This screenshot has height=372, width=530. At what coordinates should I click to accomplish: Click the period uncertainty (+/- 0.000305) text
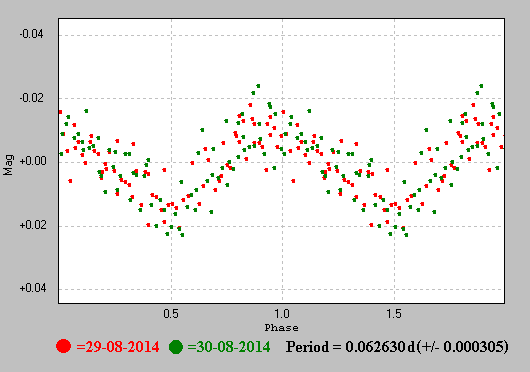[462, 347]
